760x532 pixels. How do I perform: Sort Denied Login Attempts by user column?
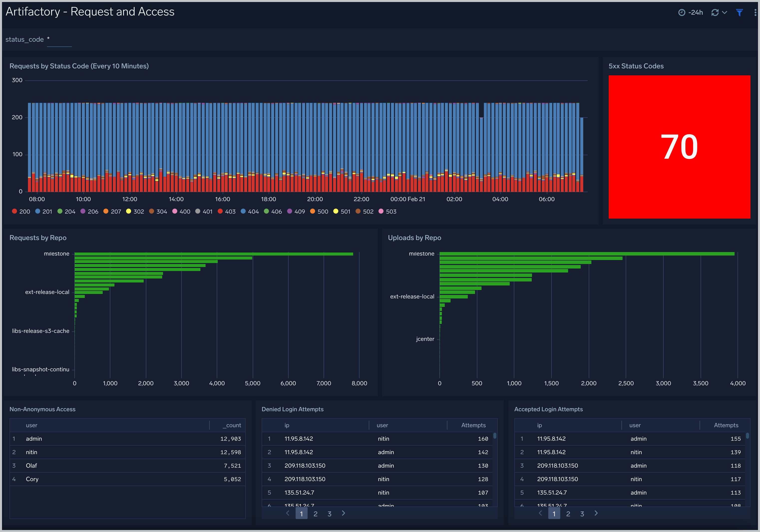tap(382, 425)
